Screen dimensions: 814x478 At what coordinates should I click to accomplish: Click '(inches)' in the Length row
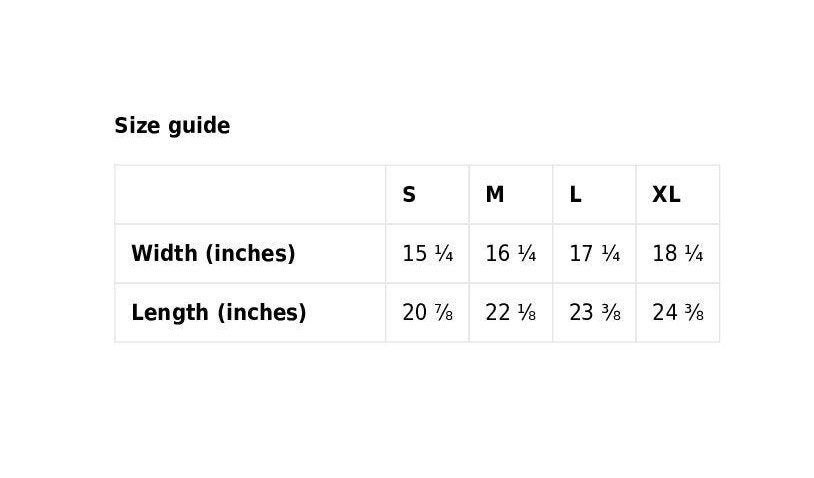(262, 313)
